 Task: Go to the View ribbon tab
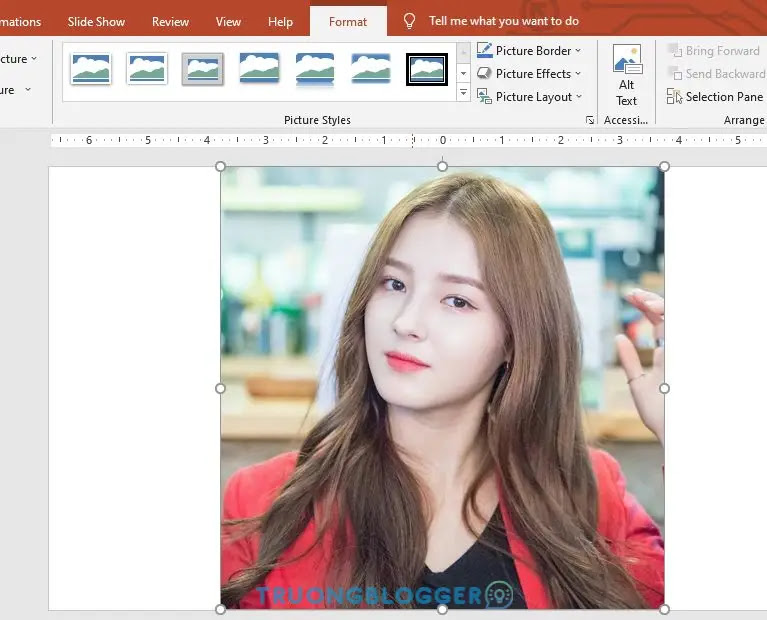(228, 21)
